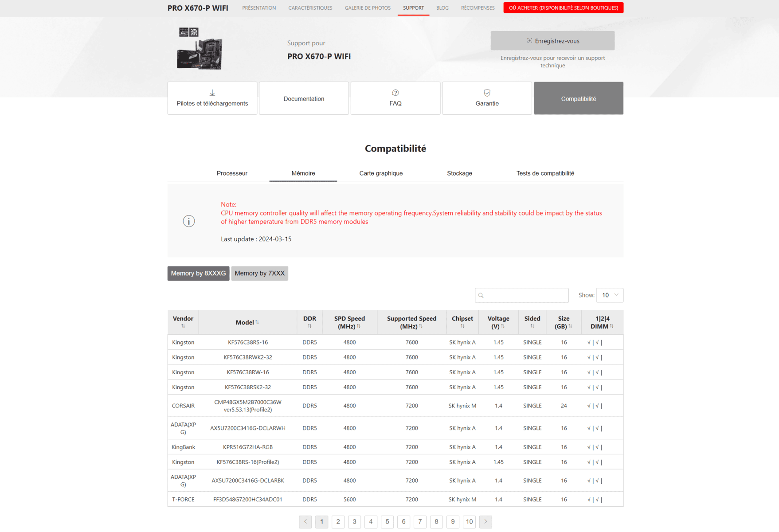Open the BLOG nav item

[x=442, y=8]
